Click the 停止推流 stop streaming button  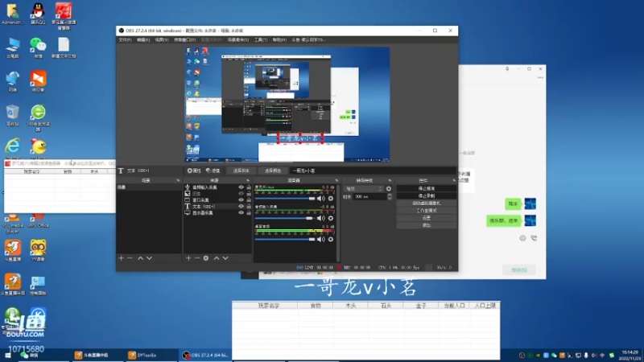(x=427, y=188)
